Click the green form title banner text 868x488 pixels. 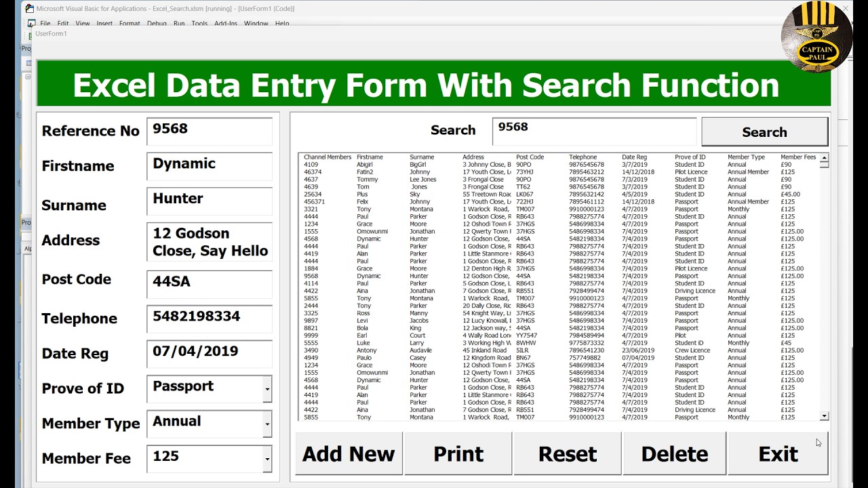(x=426, y=85)
